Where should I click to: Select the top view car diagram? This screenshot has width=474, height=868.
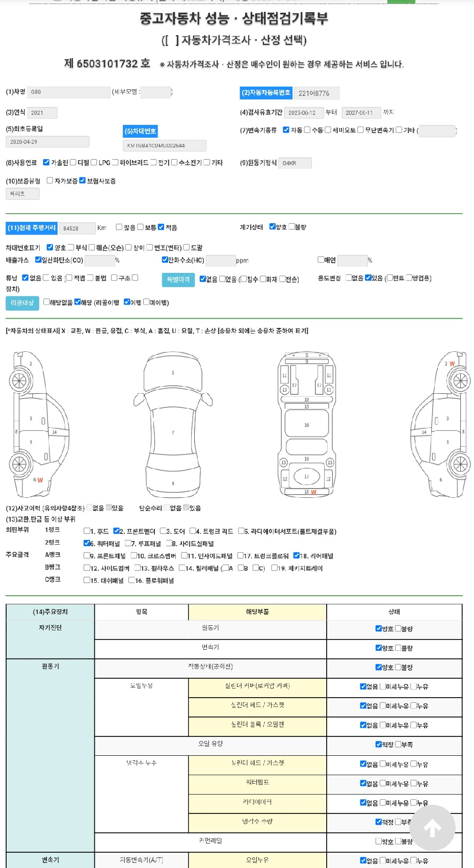click(x=173, y=423)
